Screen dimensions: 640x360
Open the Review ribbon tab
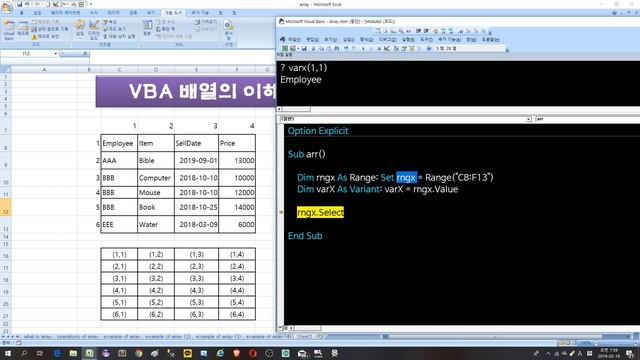pos(133,13)
